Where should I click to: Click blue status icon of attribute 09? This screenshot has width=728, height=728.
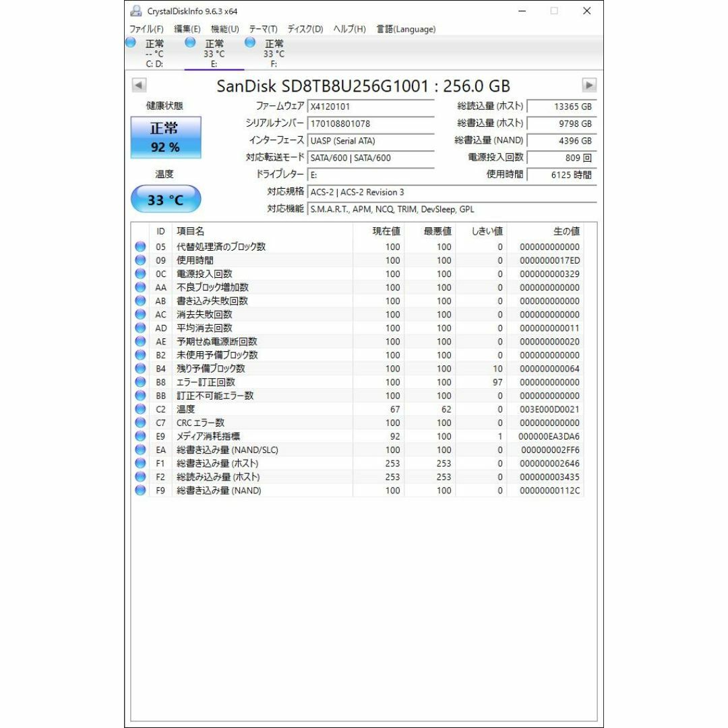[140, 260]
